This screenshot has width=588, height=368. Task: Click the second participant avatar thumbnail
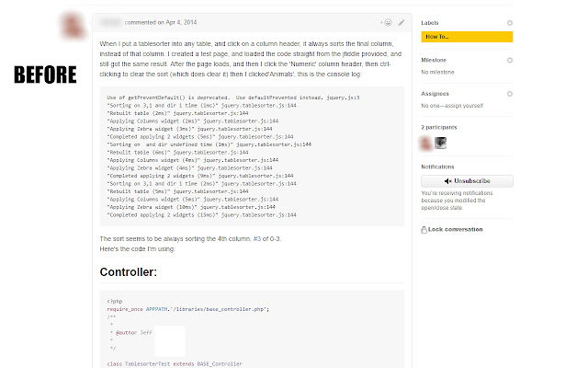tap(440, 144)
